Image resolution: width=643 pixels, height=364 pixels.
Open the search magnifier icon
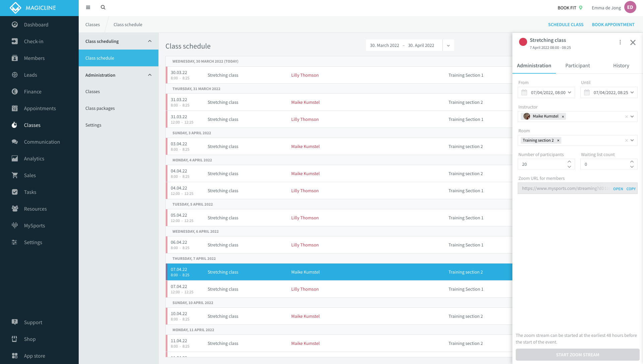pyautogui.click(x=103, y=7)
